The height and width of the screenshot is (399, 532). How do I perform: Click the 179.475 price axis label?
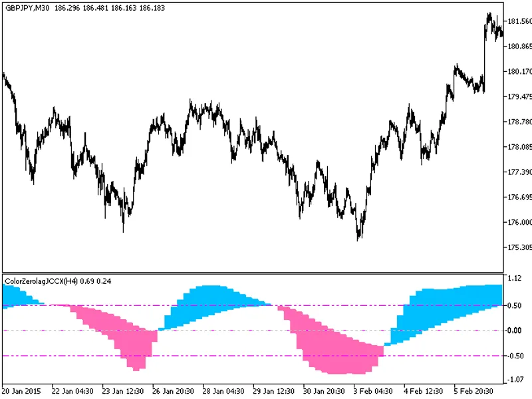tap(519, 96)
